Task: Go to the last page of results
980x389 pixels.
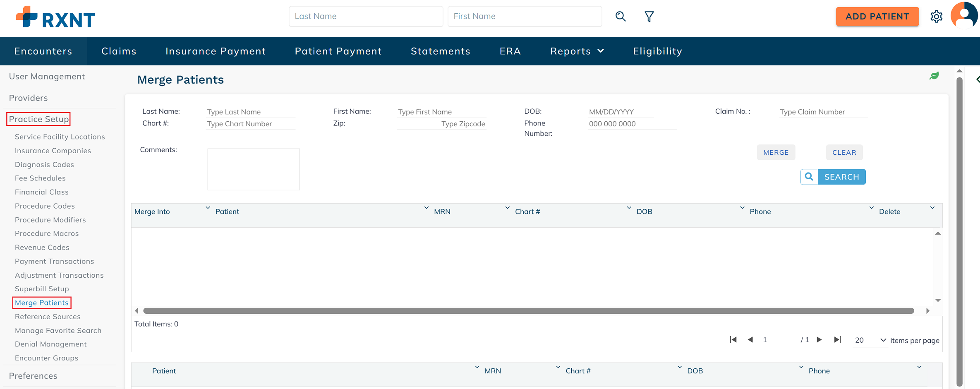Action: coord(837,340)
